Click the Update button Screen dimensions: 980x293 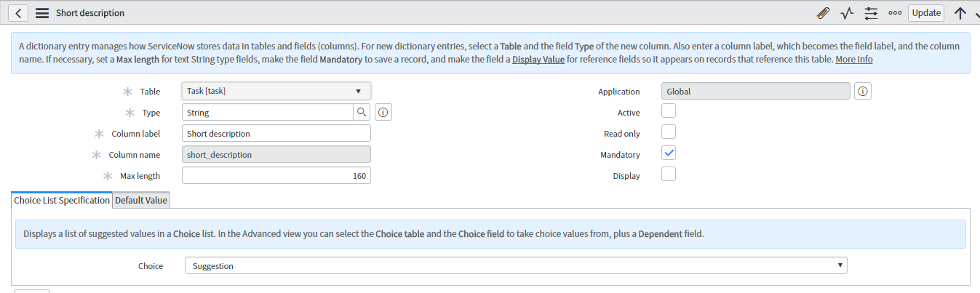[926, 13]
